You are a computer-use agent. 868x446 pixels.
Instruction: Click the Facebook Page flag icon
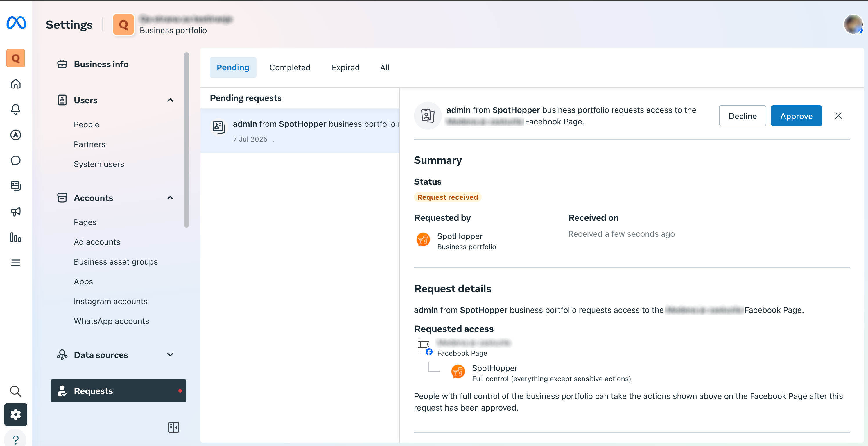[x=425, y=347]
